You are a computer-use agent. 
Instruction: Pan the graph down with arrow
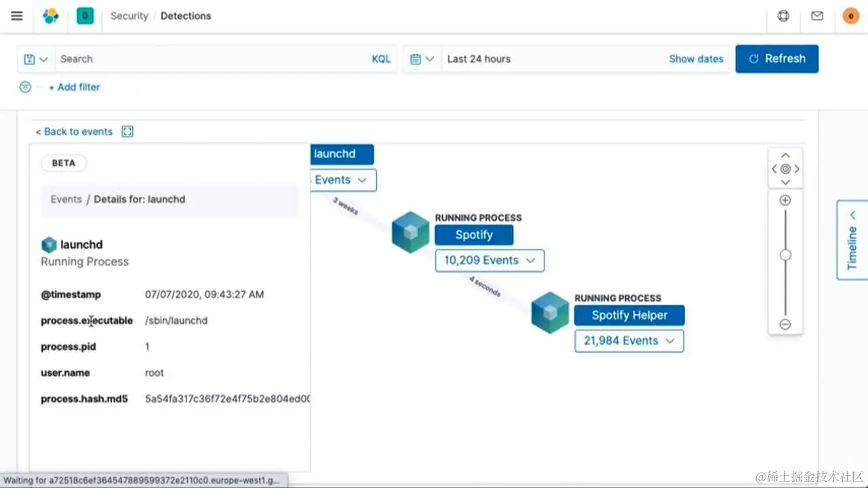click(x=785, y=182)
